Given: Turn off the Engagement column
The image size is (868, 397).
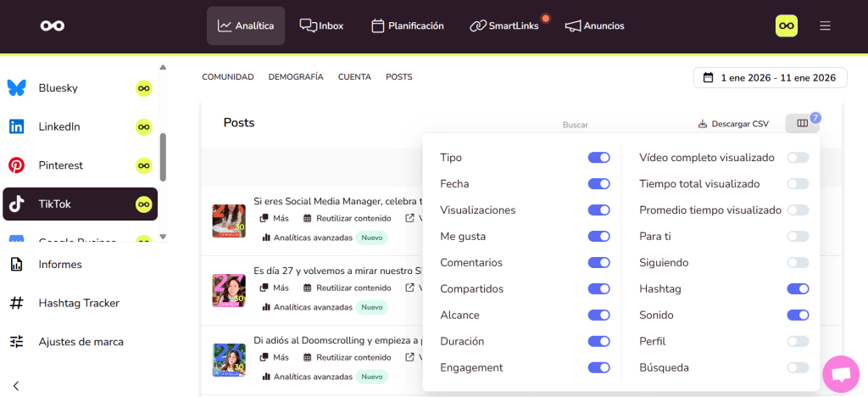Looking at the screenshot, I should pyautogui.click(x=599, y=367).
